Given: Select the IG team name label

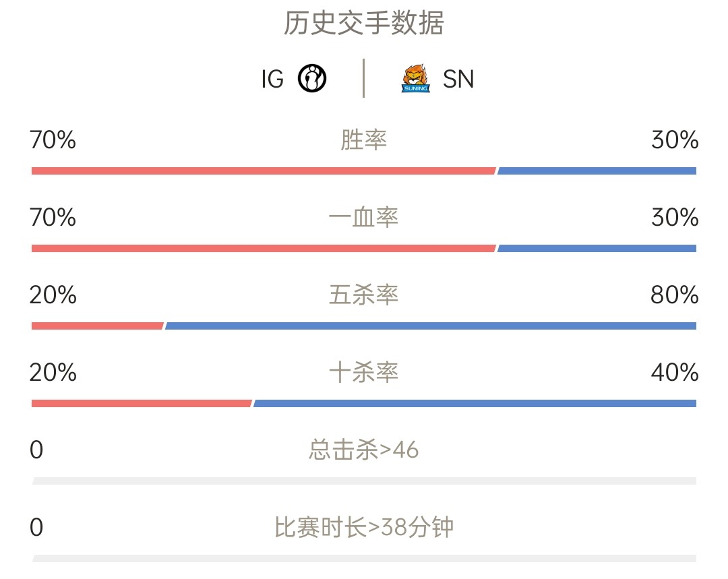Looking at the screenshot, I should (272, 79).
